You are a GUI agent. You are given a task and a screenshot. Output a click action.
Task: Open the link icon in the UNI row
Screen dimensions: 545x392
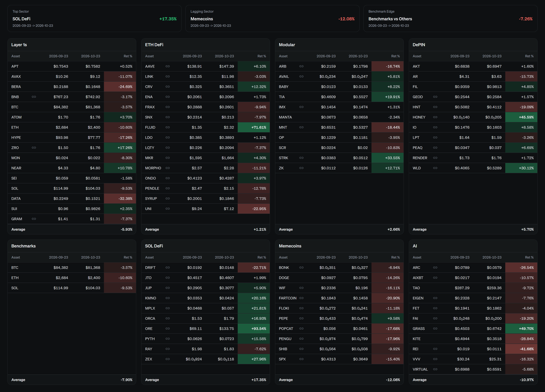pyautogui.click(x=168, y=208)
